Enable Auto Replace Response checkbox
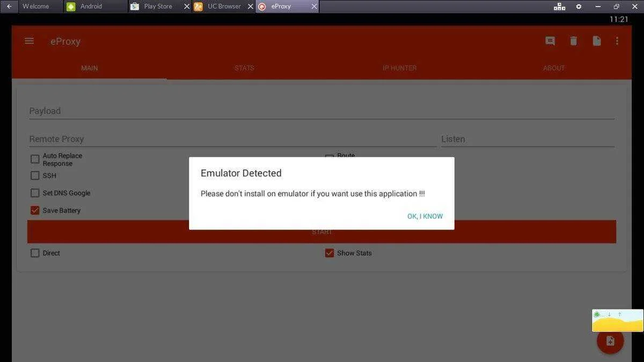644x362 pixels. pos(35,159)
